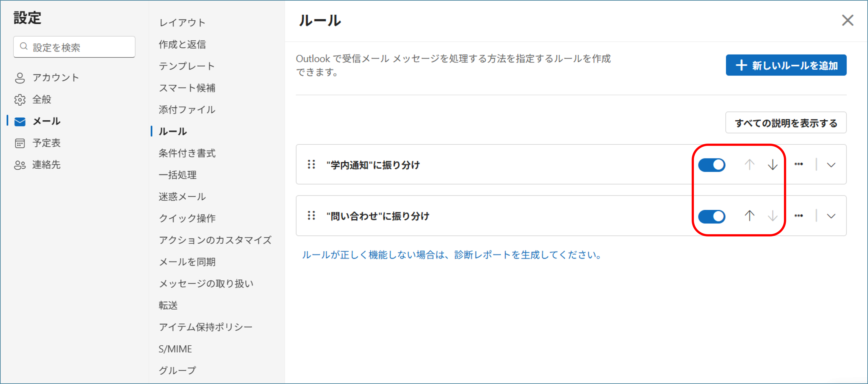Screen dimensions: 868x384
Task: Grab drag handle of "学内通知" rule
Action: click(x=311, y=164)
